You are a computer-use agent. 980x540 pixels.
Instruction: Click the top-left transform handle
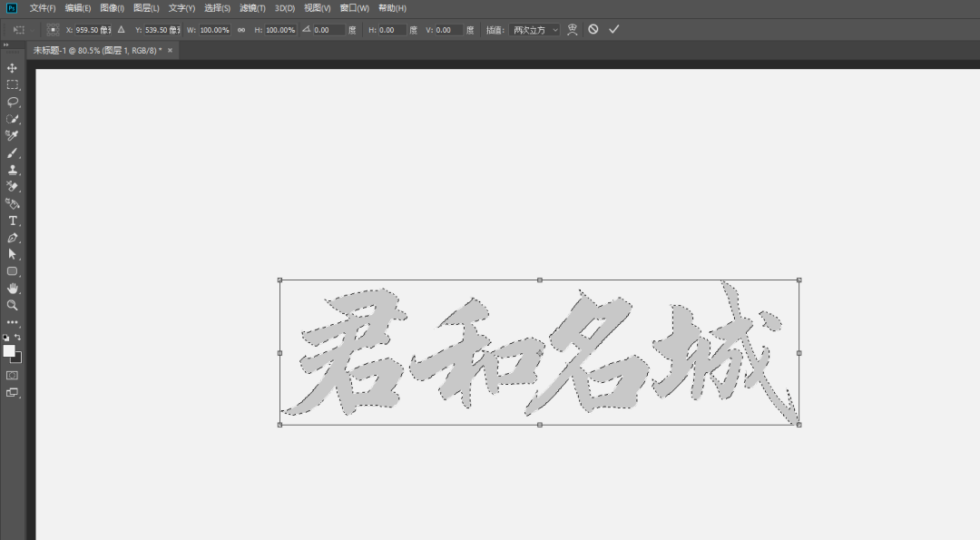click(280, 280)
